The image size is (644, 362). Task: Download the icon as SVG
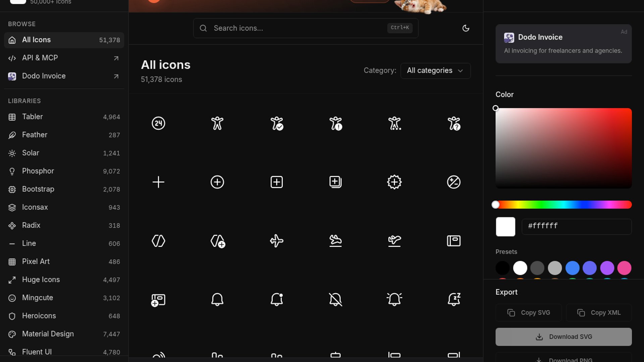point(564,337)
